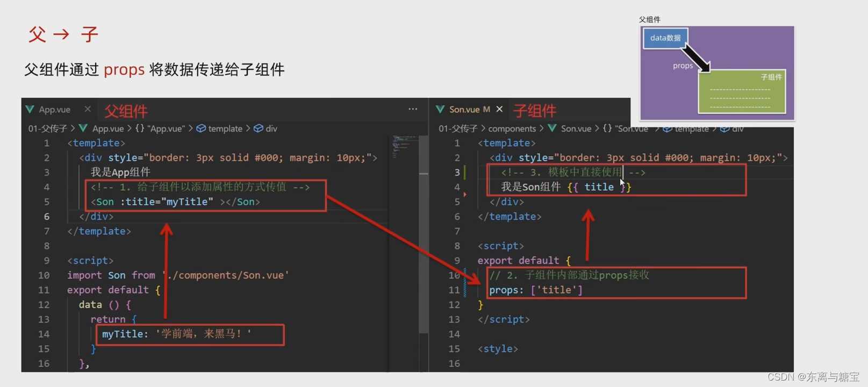Screen dimensions: 868x387
Task: Click the Son.vue modified "M" tab indicator
Action: (486, 109)
